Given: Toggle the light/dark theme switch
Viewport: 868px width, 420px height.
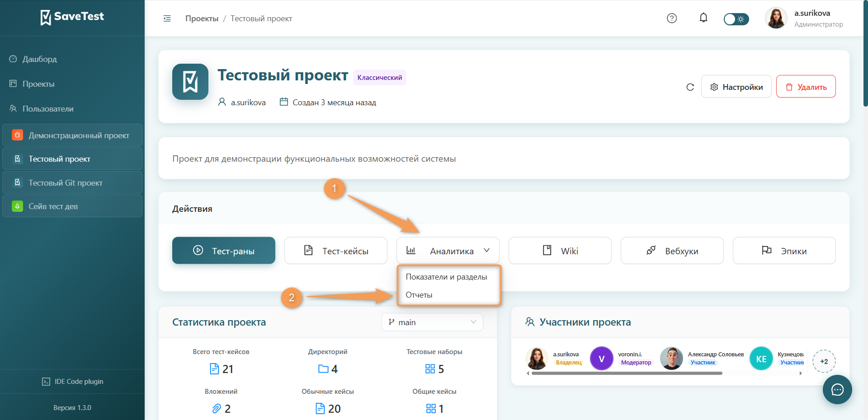Looking at the screenshot, I should 736,19.
